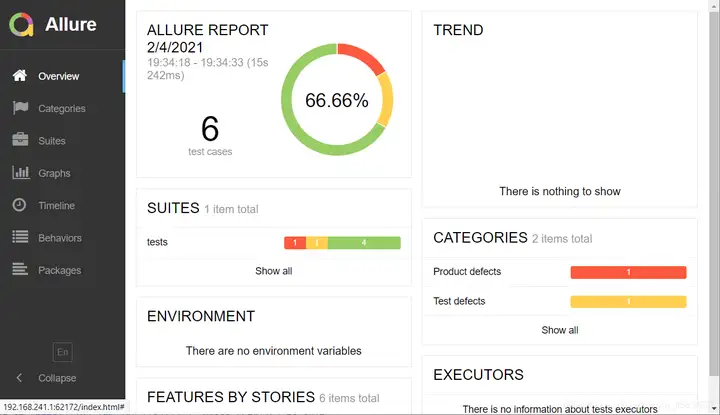Click the Packages lines icon
Screen dimensions: 720x415
click(20, 269)
